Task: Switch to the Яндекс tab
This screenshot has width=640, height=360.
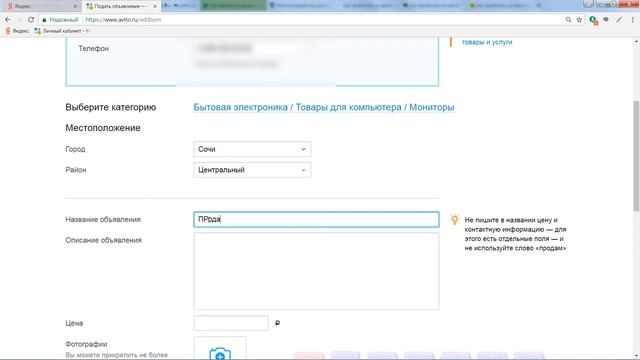Action: pyautogui.click(x=41, y=6)
